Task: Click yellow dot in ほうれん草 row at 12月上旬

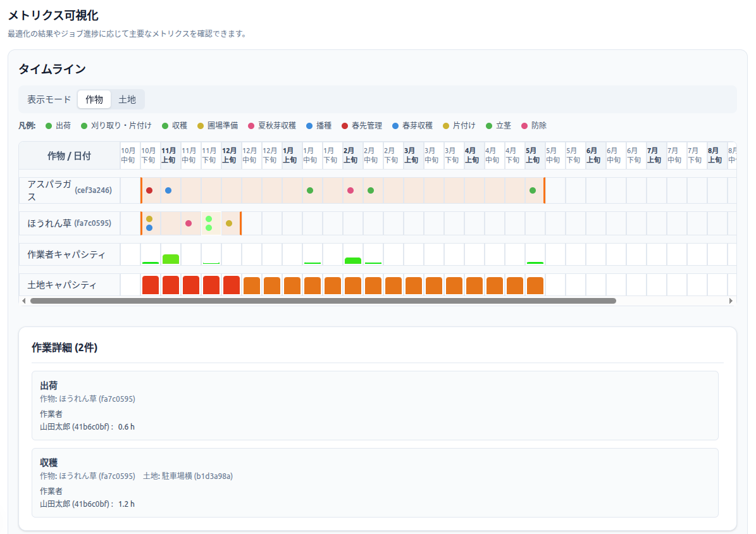Action: pos(229,223)
